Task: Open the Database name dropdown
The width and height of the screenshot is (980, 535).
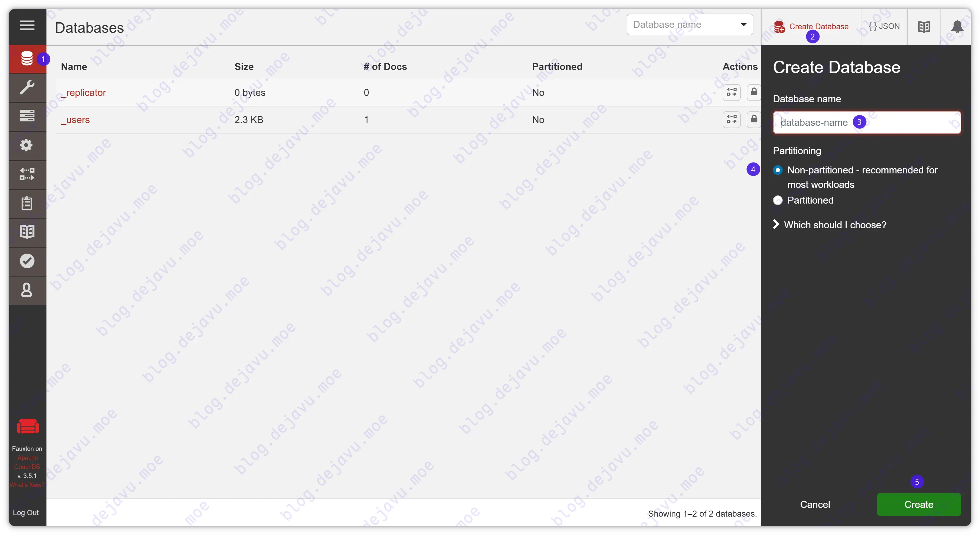Action: [689, 25]
